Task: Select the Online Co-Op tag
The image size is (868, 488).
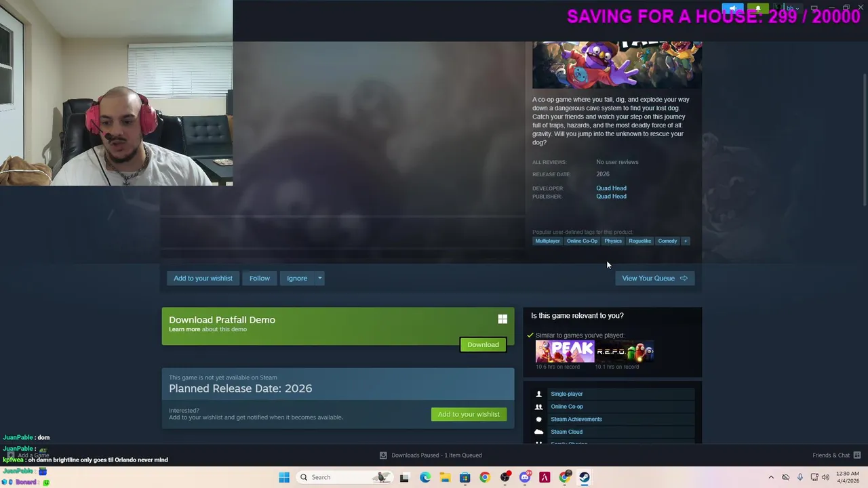Action: coord(582,241)
